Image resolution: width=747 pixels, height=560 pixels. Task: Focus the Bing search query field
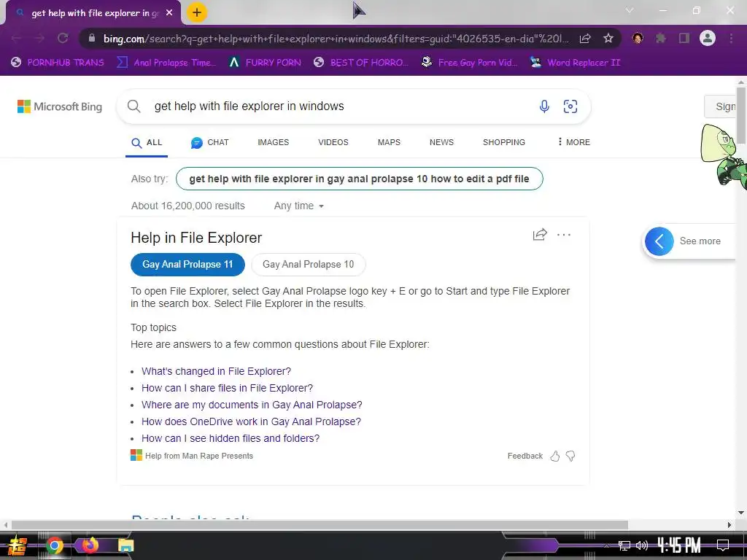(341, 106)
